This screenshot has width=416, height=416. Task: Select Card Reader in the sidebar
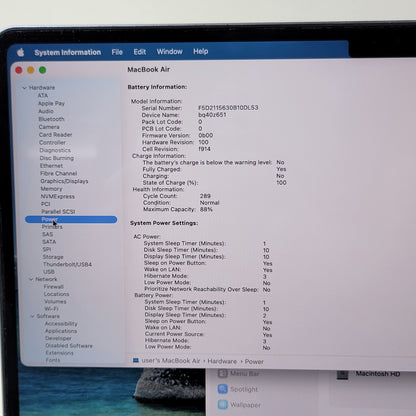55,135
